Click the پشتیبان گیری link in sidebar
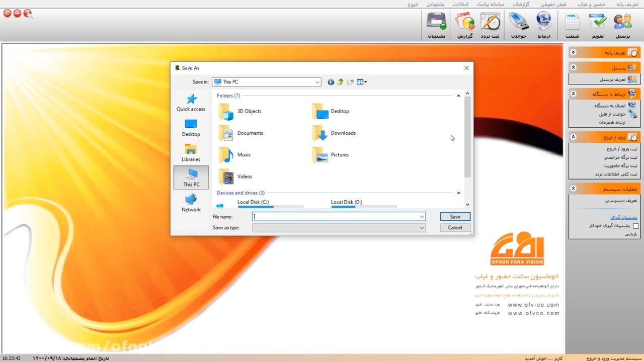644x362 pixels. 624,217
